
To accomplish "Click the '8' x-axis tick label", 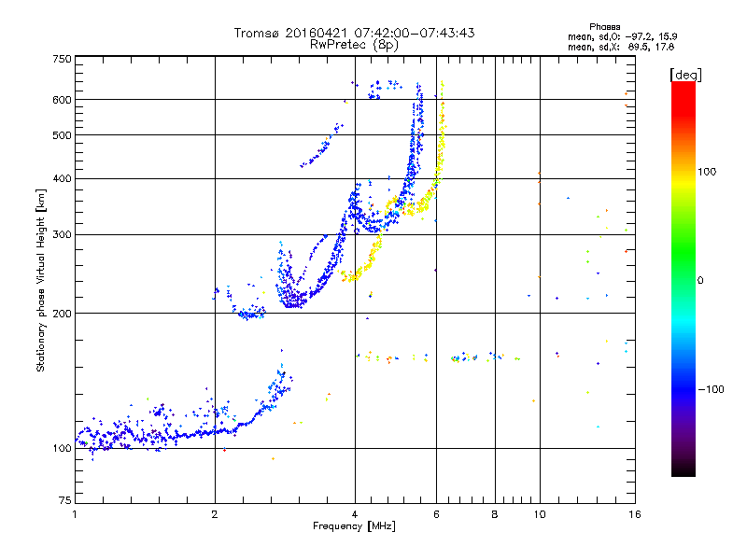I will pos(495,514).
